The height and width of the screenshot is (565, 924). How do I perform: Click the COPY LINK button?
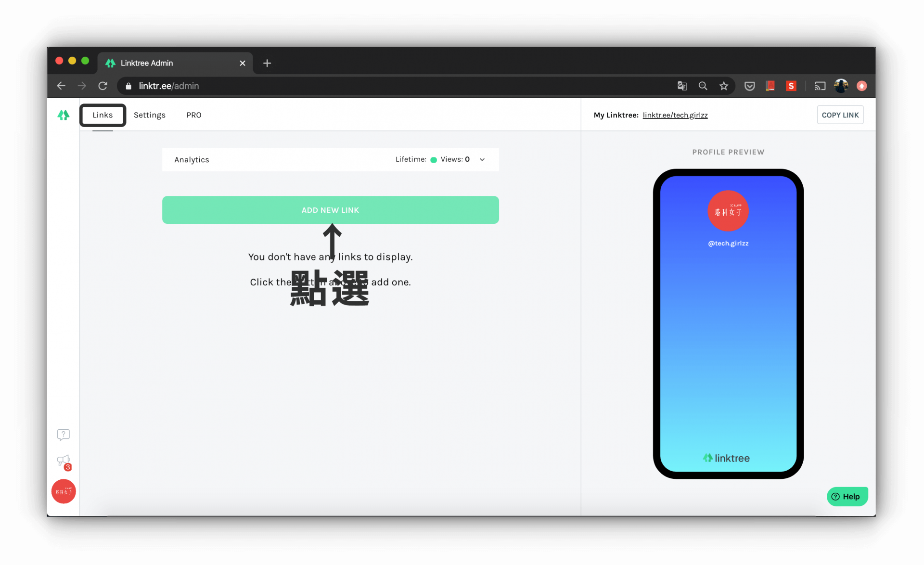(x=840, y=115)
